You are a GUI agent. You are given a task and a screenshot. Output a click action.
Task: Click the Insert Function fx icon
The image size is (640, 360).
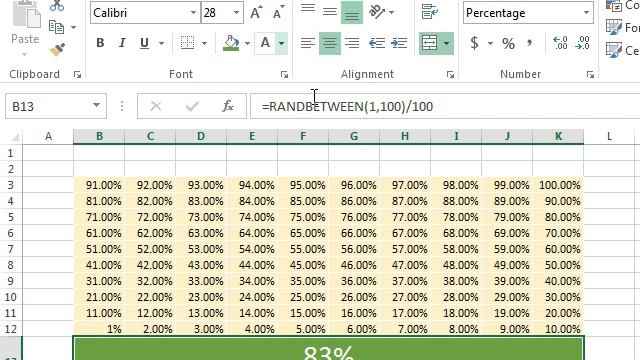click(x=228, y=107)
